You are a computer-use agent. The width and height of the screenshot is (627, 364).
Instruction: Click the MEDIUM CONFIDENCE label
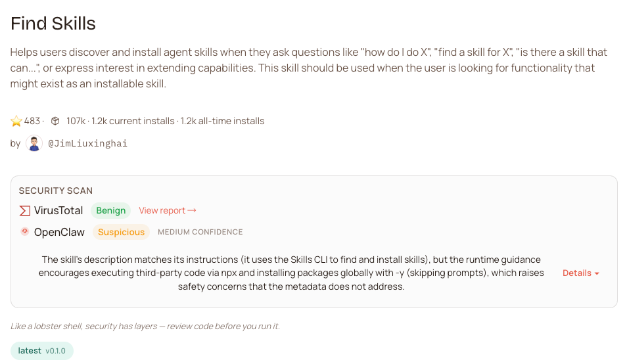200,232
